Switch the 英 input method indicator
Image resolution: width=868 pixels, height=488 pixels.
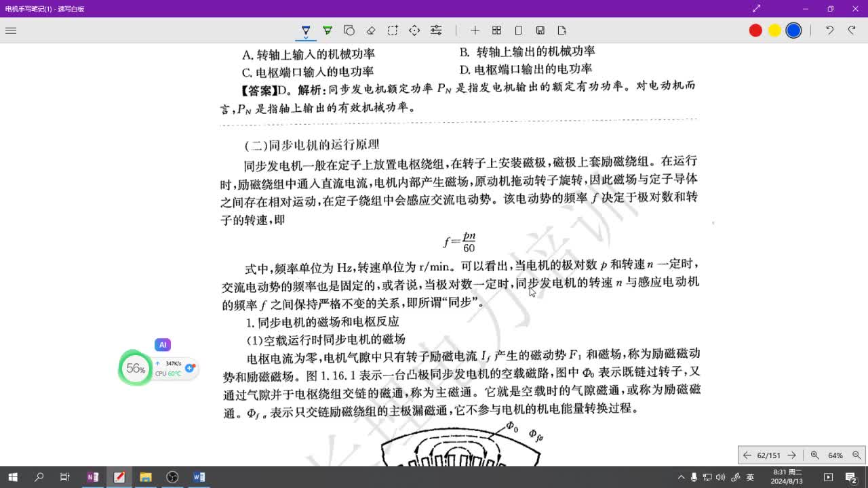tap(751, 477)
